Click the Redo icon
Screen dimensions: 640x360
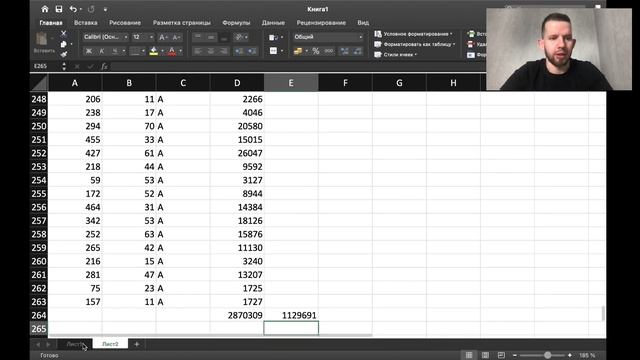(91, 9)
